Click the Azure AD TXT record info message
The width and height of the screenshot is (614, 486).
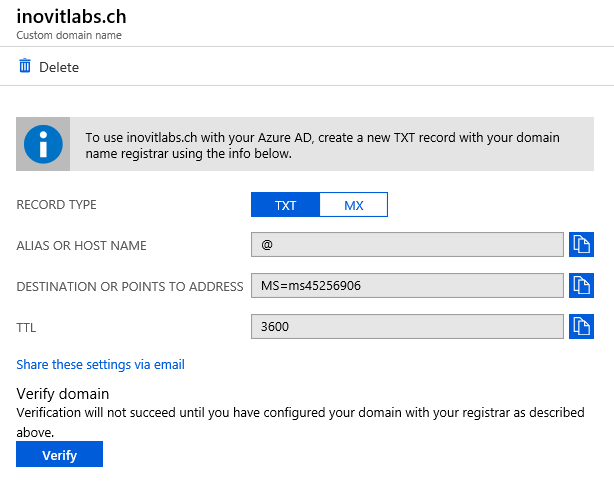point(322,145)
